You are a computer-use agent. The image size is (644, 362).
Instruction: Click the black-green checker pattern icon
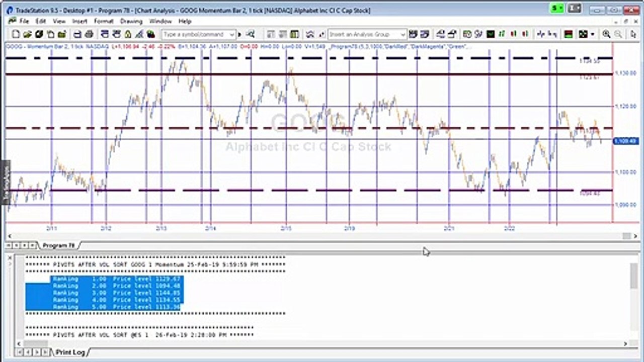coord(583,34)
